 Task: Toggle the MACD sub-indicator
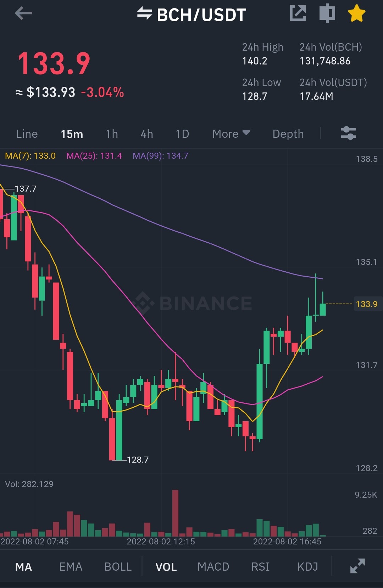[213, 567]
